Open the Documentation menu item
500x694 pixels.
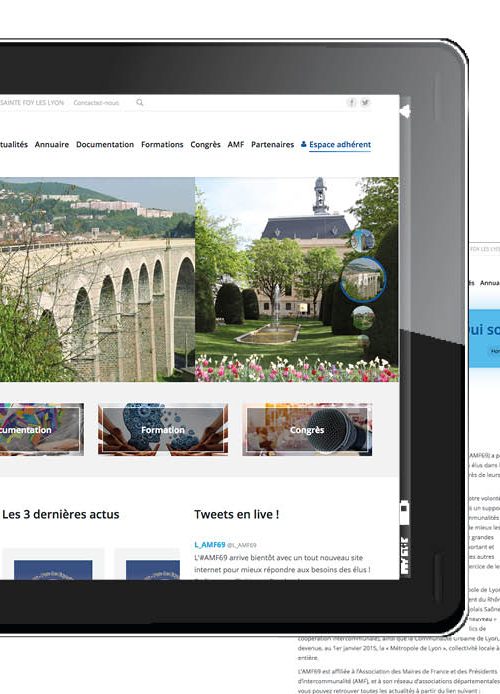(105, 144)
